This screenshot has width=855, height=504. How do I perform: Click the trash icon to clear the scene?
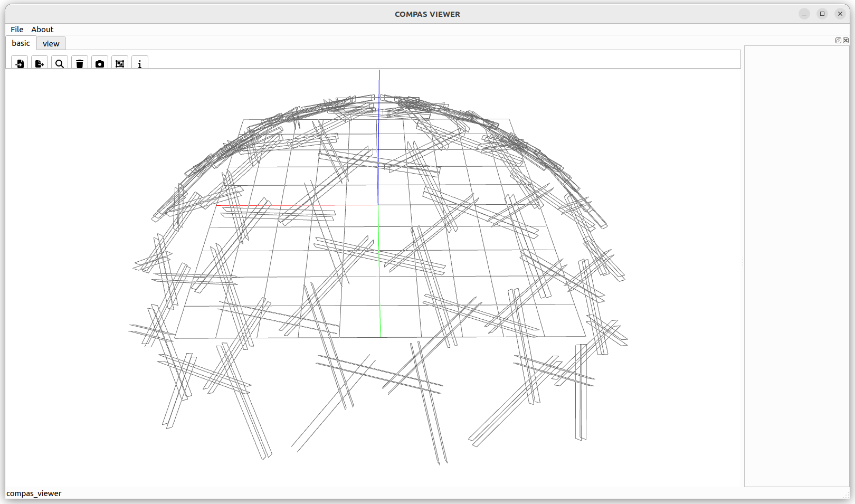[79, 63]
